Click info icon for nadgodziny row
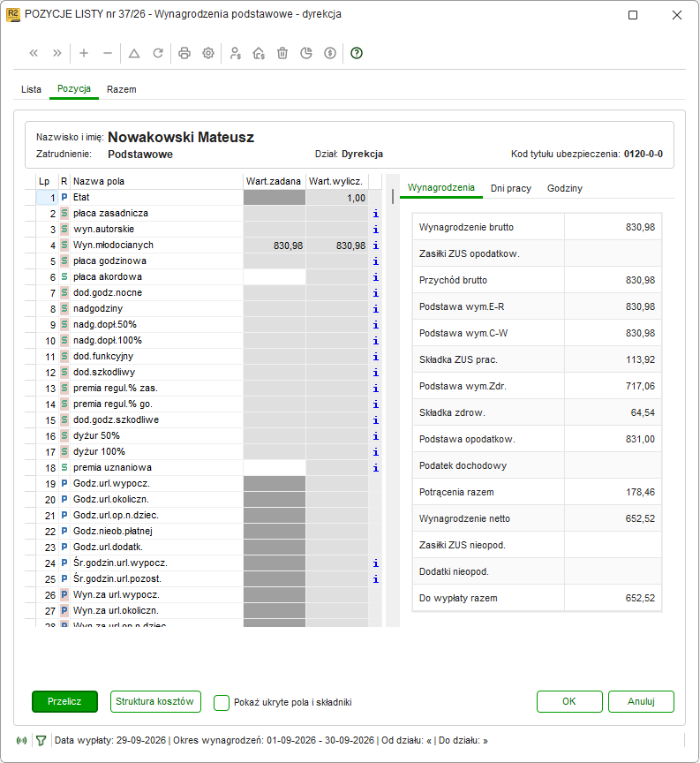This screenshot has width=700, height=763. [375, 309]
